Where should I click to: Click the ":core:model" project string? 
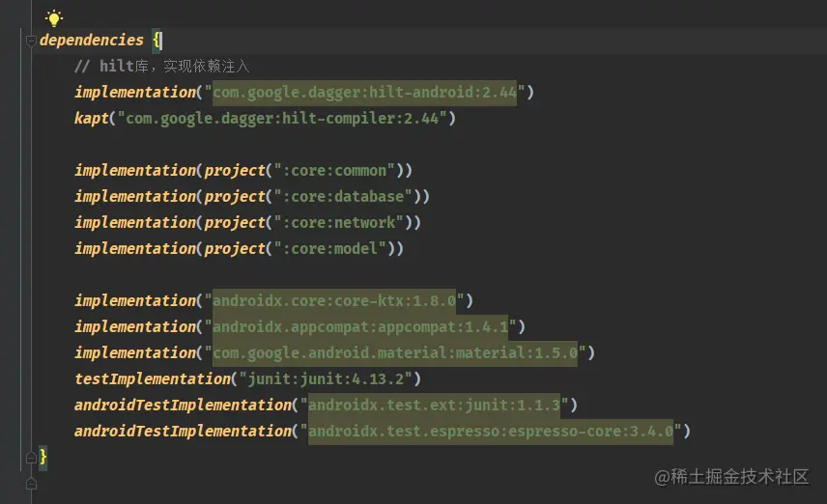click(x=330, y=248)
